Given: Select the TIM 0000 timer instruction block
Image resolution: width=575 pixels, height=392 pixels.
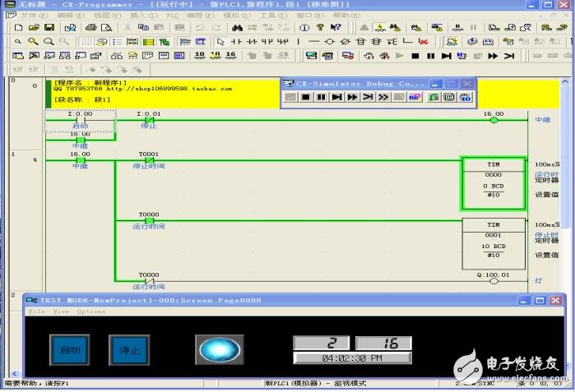Looking at the screenshot, I should click(x=494, y=184).
